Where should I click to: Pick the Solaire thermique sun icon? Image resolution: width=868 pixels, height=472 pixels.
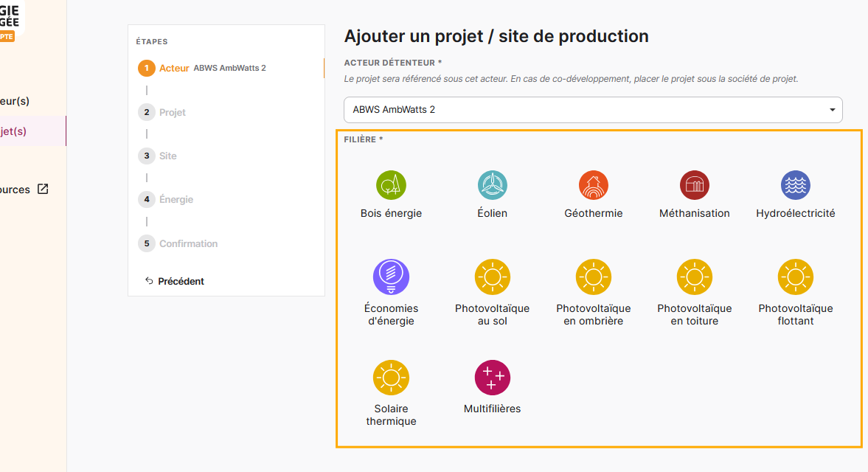pos(391,378)
